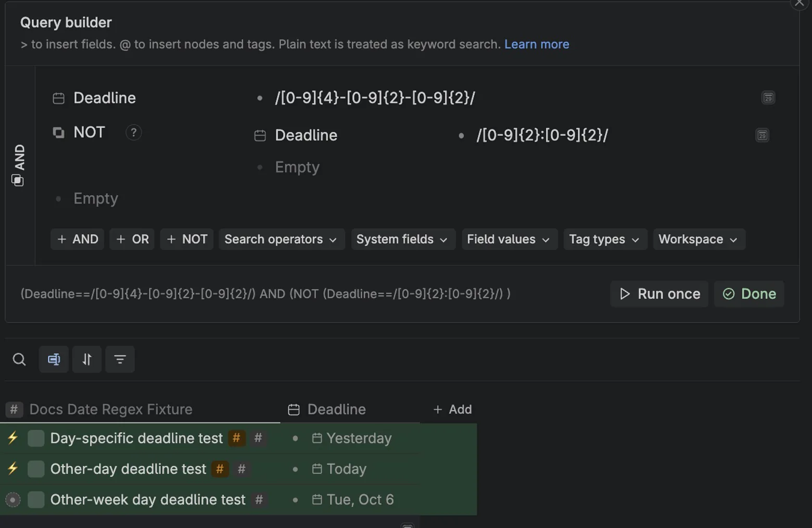Expand the Search operators dropdown

click(282, 240)
